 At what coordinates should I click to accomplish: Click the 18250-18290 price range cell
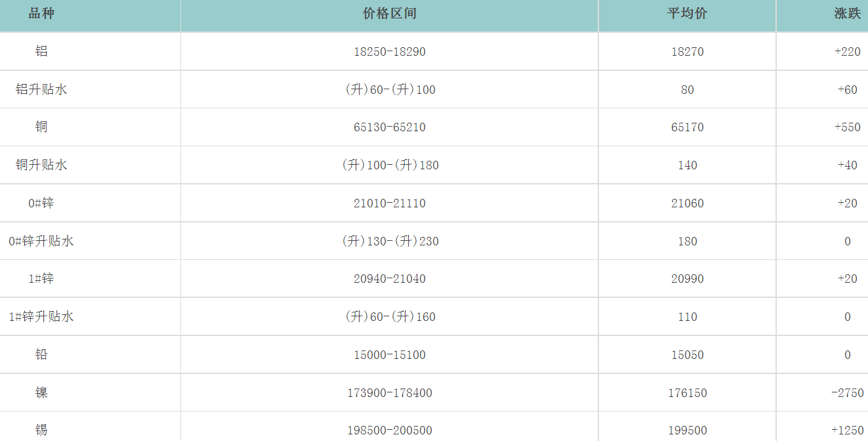coord(389,52)
